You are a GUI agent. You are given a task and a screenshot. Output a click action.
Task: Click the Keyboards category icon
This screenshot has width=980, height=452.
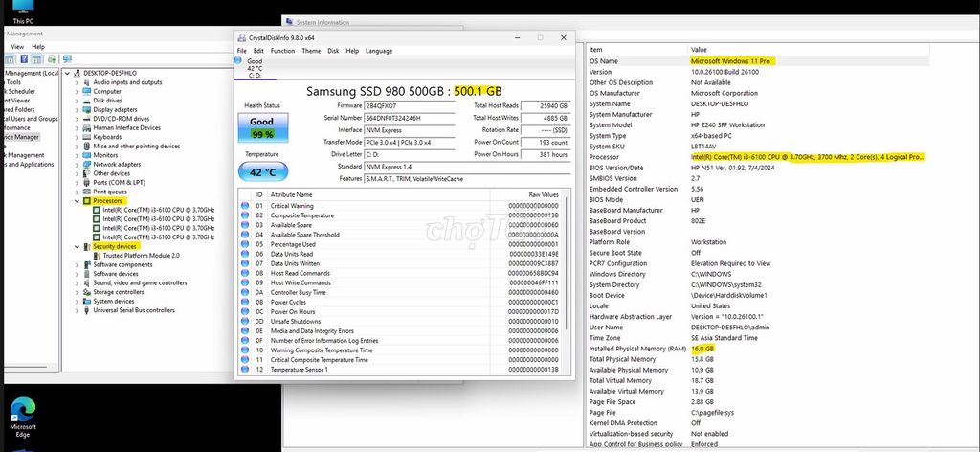pyautogui.click(x=86, y=137)
